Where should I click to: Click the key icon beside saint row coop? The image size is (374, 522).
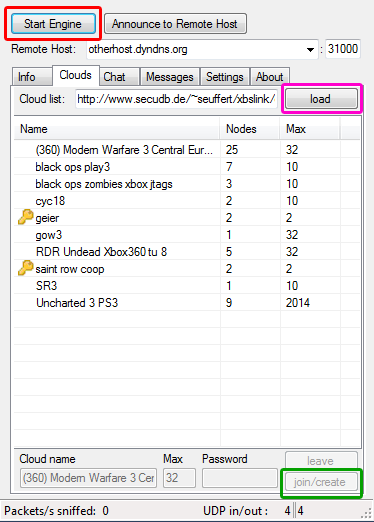tap(26, 268)
